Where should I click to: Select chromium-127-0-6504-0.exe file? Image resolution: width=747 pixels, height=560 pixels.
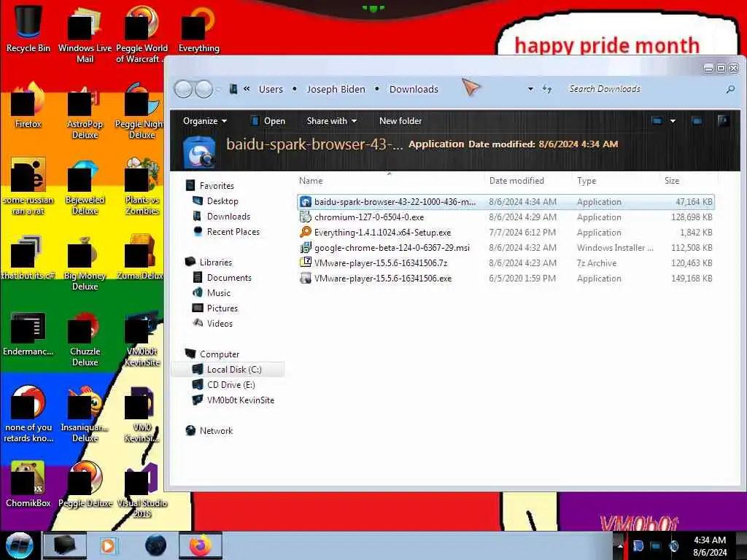tap(506, 217)
